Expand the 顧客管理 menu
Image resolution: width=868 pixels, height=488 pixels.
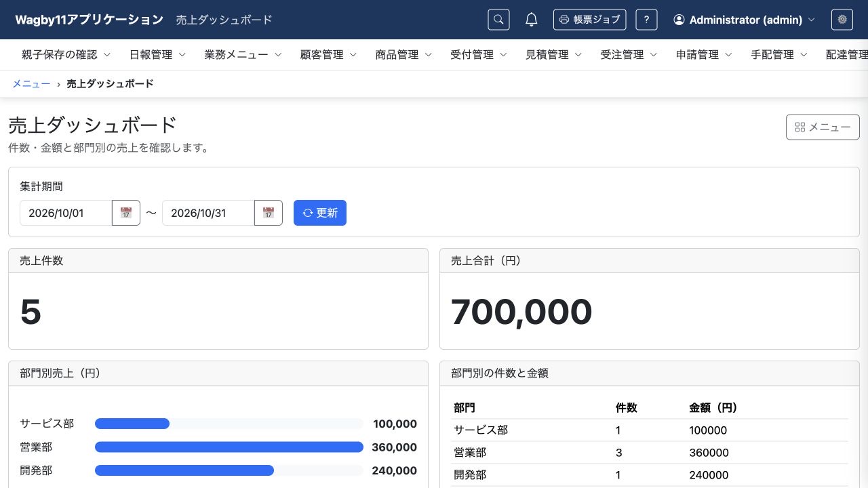328,55
